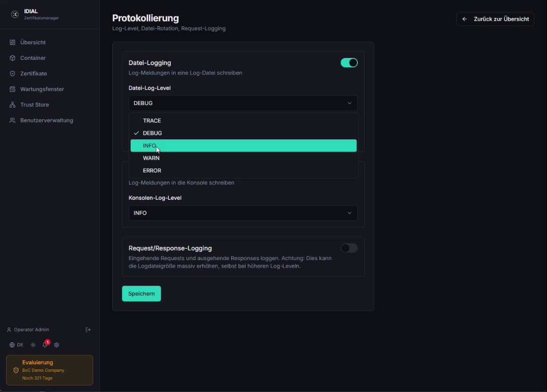Click the Datei-Log-Level label
Viewport: 547px width, 392px height.
(x=149, y=88)
